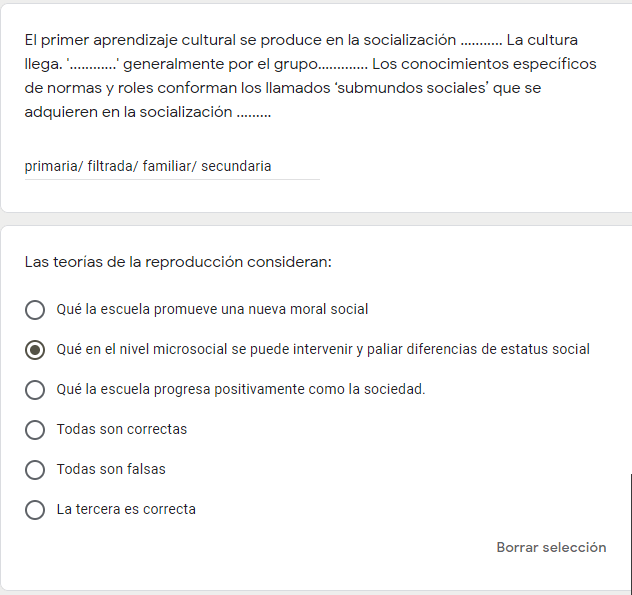Click "Borrar selección" to clear the answer

(551, 548)
